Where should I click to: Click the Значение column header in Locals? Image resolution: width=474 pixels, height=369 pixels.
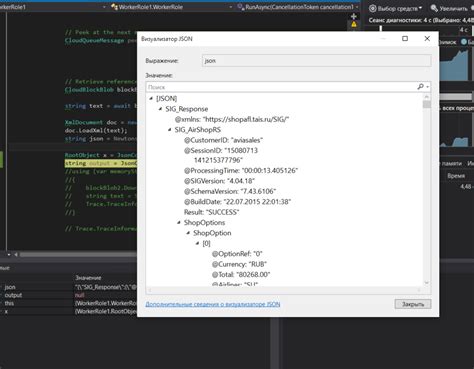88,278
